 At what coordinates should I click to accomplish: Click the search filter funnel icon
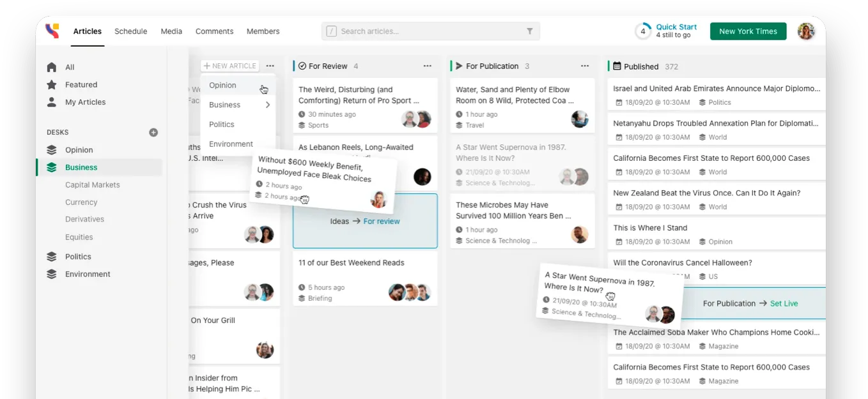coord(529,31)
